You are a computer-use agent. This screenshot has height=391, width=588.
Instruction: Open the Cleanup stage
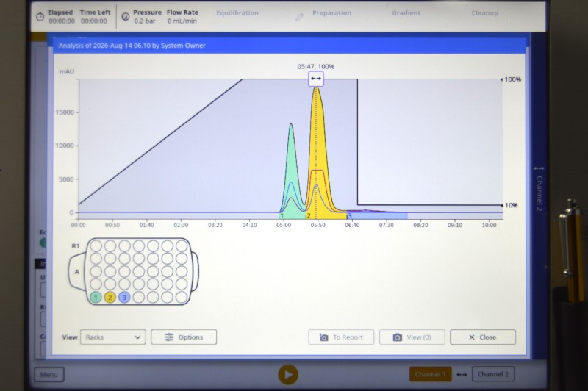pos(485,13)
